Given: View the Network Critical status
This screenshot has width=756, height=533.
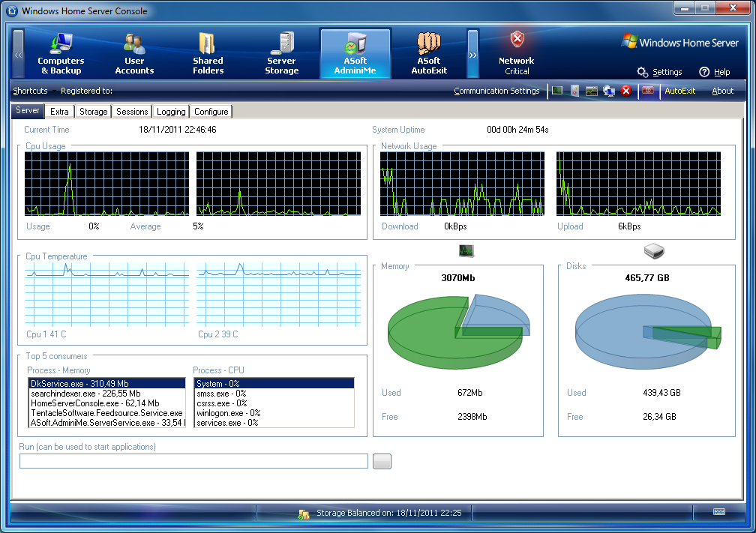Looking at the screenshot, I should click(516, 53).
